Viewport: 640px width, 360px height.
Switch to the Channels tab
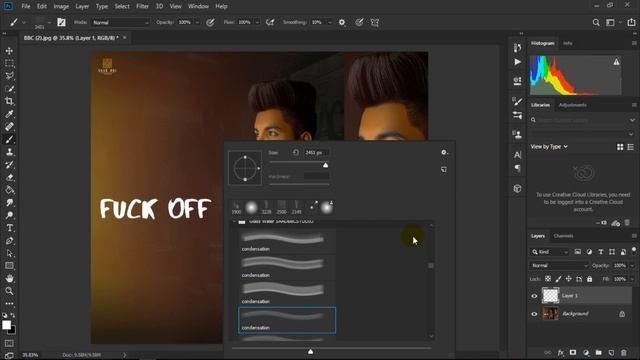pyautogui.click(x=563, y=236)
